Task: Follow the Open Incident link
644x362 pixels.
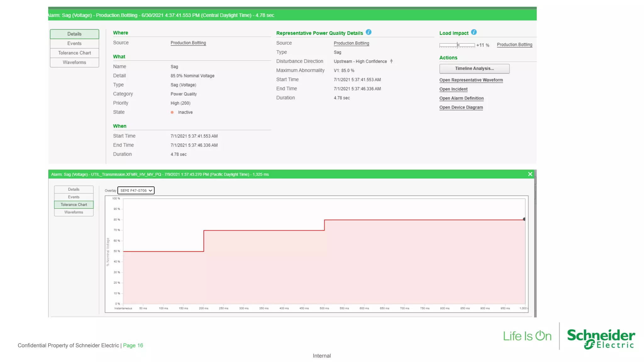Action: pos(453,89)
